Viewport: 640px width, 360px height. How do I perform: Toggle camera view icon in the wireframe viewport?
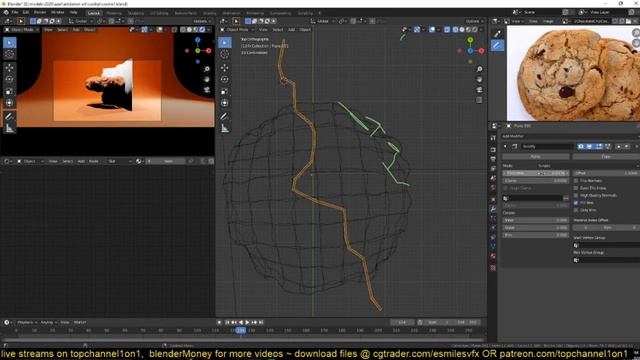click(479, 89)
